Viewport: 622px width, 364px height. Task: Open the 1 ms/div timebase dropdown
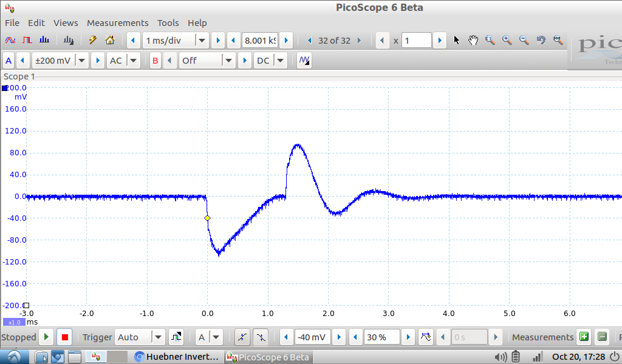point(202,41)
